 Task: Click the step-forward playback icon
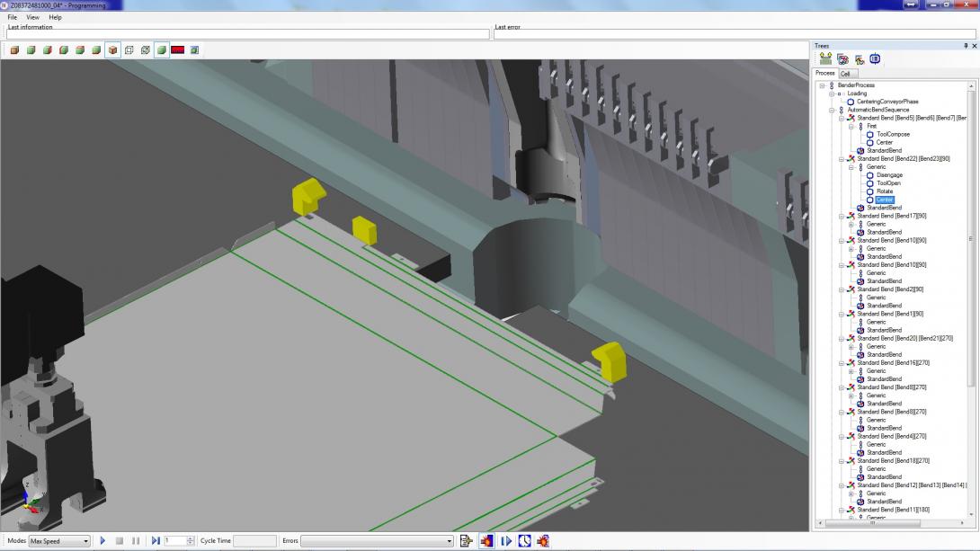point(156,541)
